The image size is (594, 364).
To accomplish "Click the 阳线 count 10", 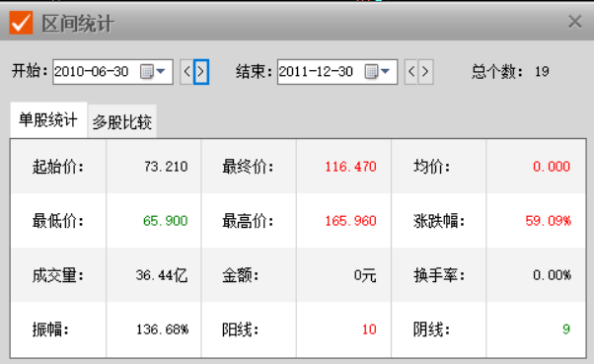I will click(x=369, y=329).
